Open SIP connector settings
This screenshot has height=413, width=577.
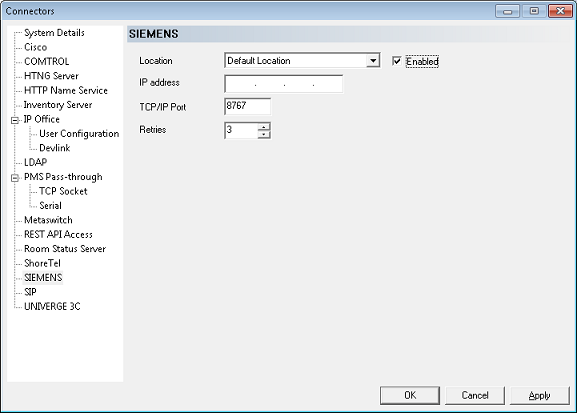click(30, 292)
